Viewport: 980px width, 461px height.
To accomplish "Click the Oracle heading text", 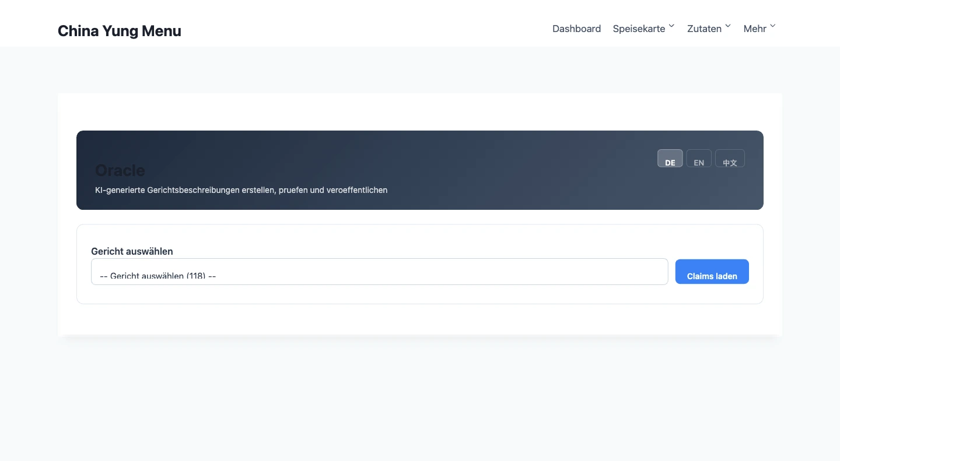I will 120,170.
